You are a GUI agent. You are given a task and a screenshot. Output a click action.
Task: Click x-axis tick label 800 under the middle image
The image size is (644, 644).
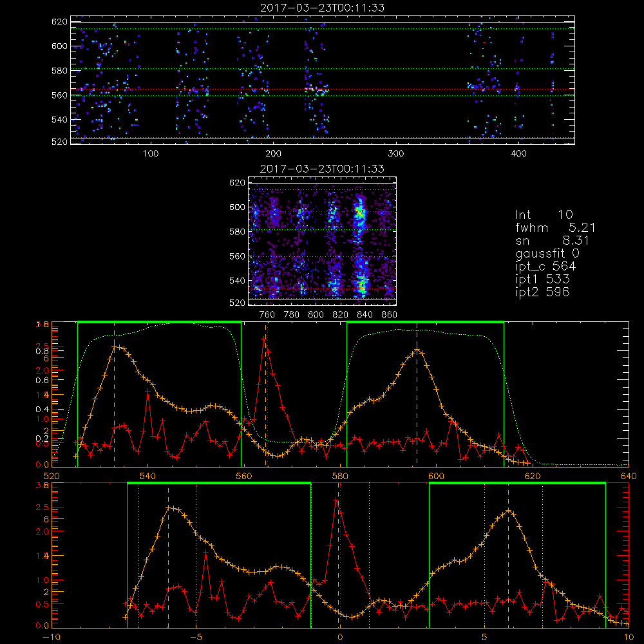(316, 315)
